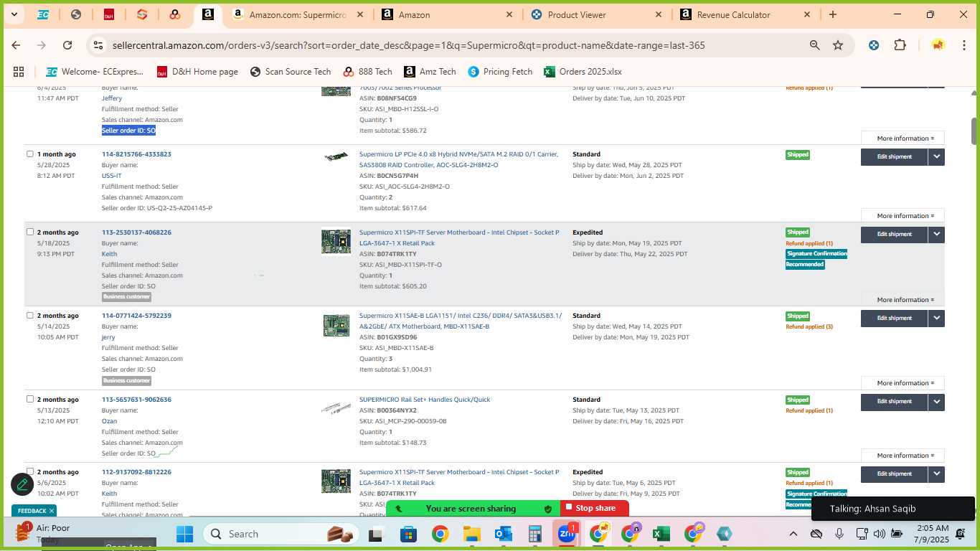Open the browser extensions puzzle icon
The image size is (980, 551).
pos(900,45)
